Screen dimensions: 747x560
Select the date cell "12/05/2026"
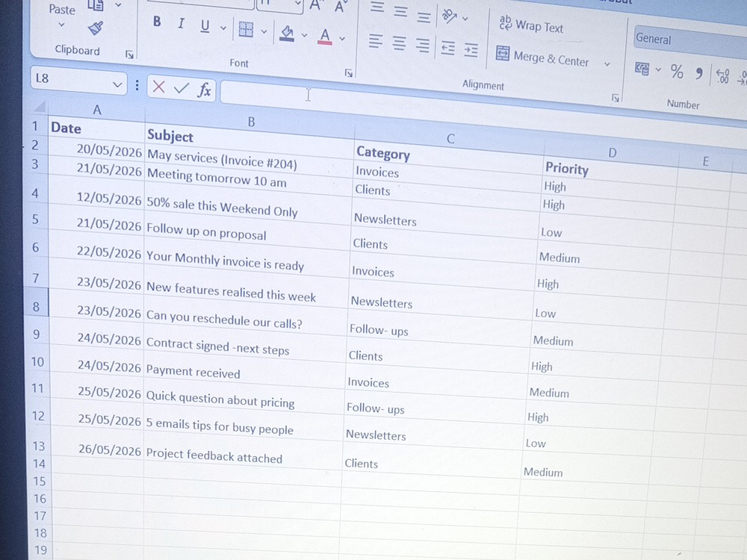click(x=96, y=198)
